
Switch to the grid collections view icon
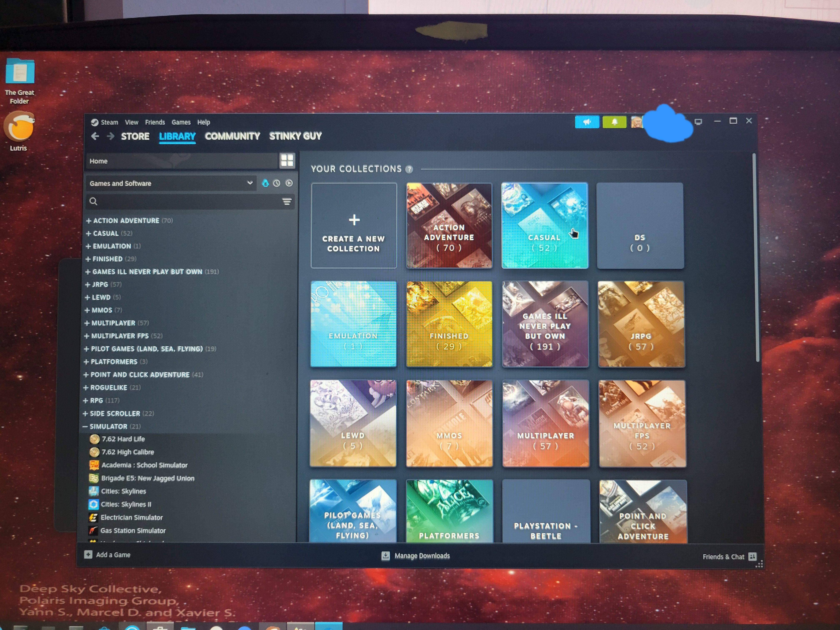287,161
